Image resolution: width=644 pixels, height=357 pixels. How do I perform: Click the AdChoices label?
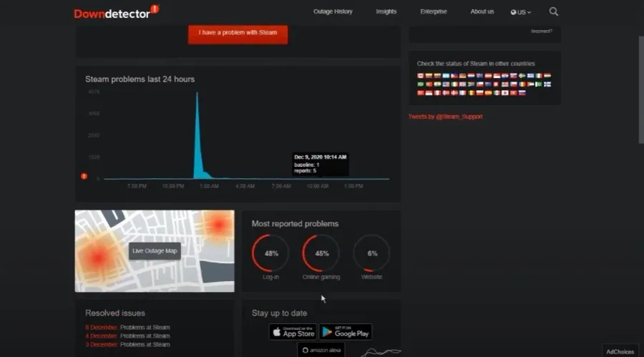pos(620,352)
